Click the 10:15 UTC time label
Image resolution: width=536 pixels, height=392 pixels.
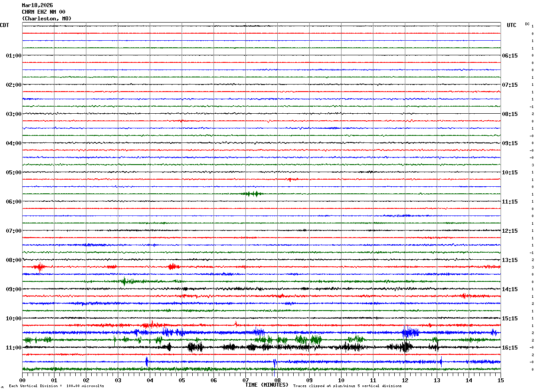pyautogui.click(x=510, y=173)
